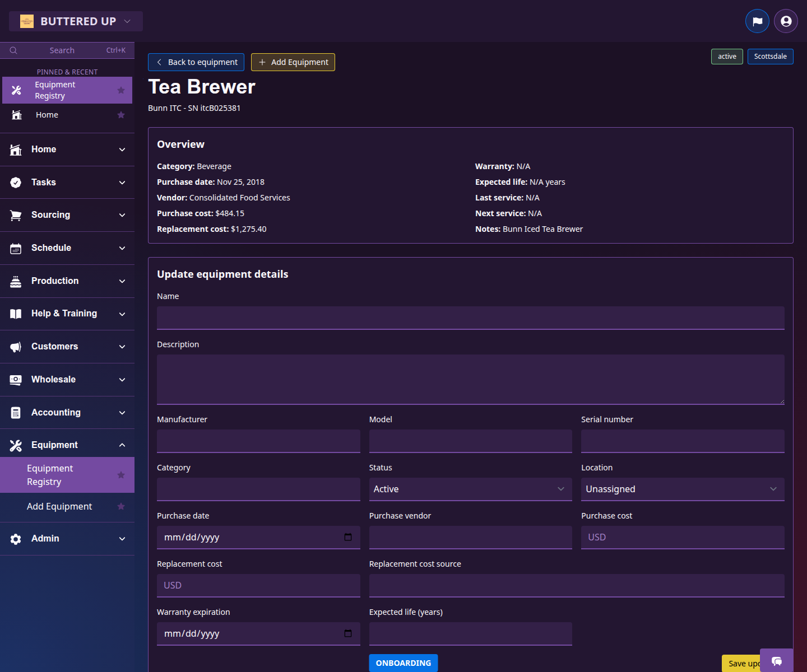807x672 pixels.
Task: Select the Scottsdale location tab
Action: point(770,56)
